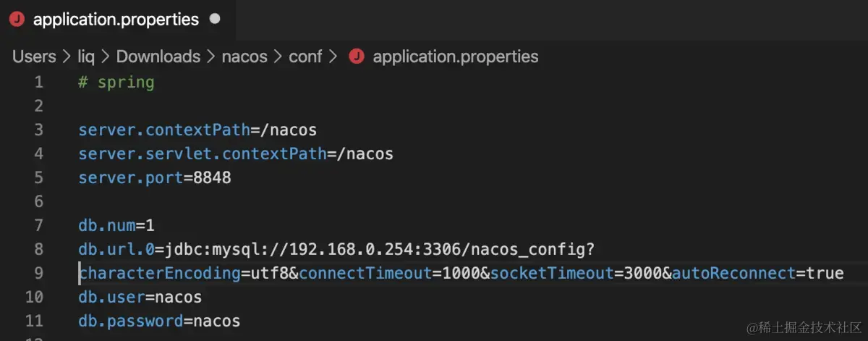The width and height of the screenshot is (868, 341).
Task: Open the Users breadcrumb segment
Action: coord(34,56)
